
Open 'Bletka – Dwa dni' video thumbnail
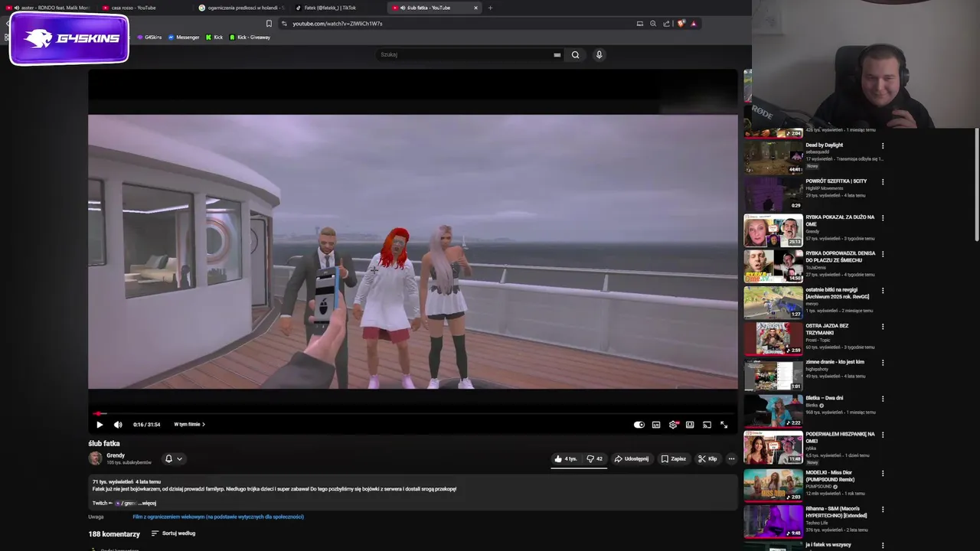coord(773,412)
